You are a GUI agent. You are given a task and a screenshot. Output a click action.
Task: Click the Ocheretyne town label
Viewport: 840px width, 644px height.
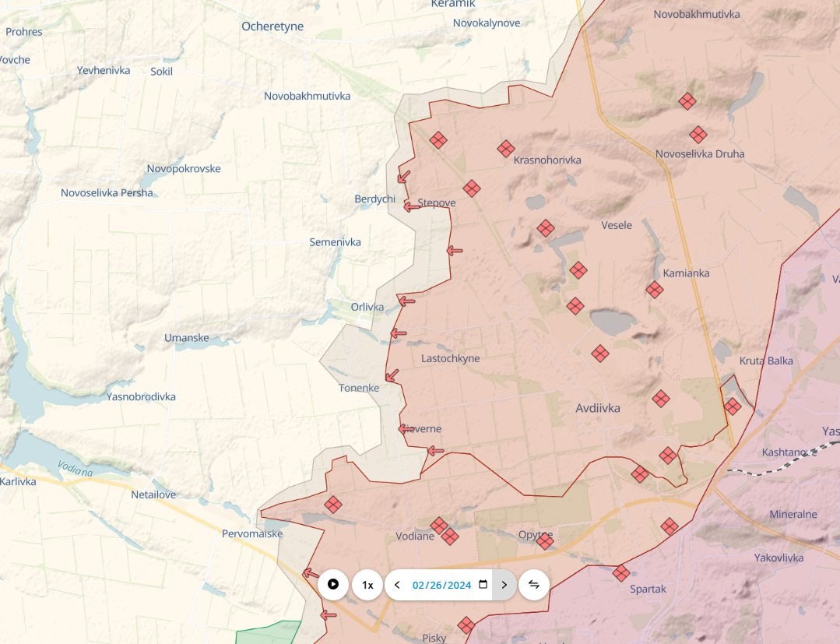coord(272,26)
